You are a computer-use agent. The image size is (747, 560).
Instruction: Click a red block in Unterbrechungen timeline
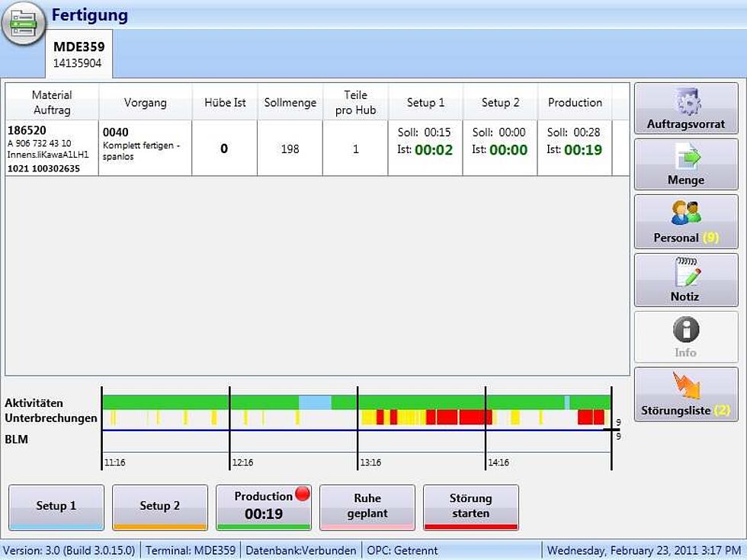tap(446, 417)
